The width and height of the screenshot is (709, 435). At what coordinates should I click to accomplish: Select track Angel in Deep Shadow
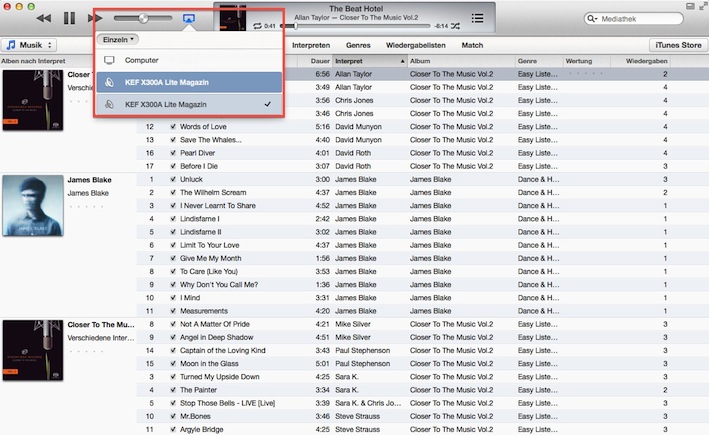pyautogui.click(x=216, y=337)
